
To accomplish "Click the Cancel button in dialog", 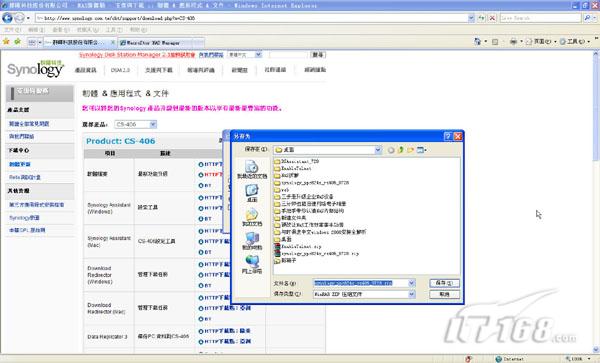I will click(444, 294).
